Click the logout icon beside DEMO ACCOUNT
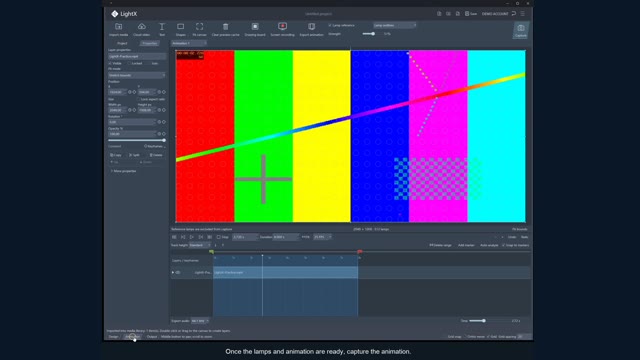Image resolution: width=640 pixels, height=360 pixels. click(x=514, y=14)
